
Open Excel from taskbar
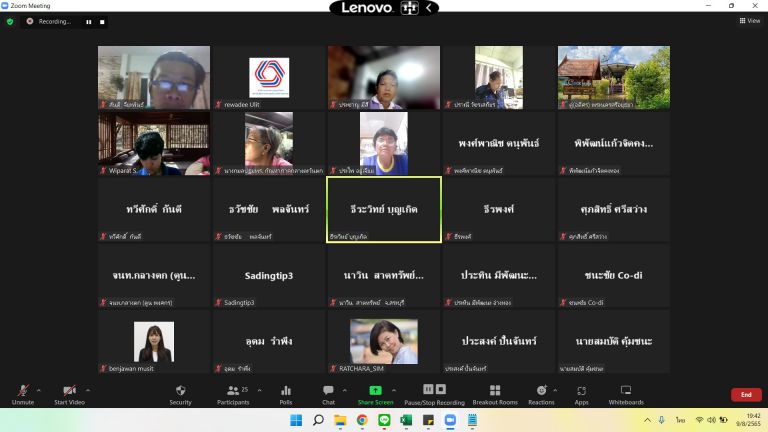[x=406, y=420]
